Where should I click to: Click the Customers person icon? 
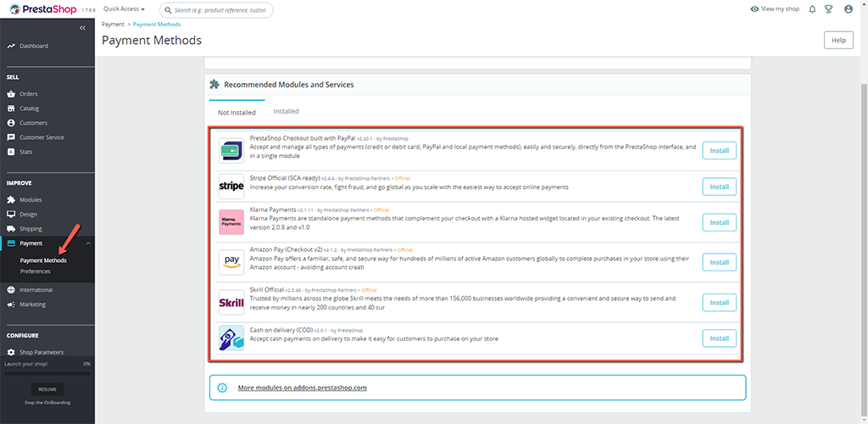tap(11, 123)
